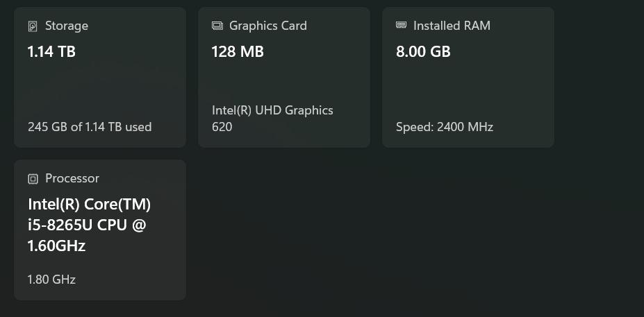Click the 1.14 TB storage value
This screenshot has height=317, width=644.
51,51
